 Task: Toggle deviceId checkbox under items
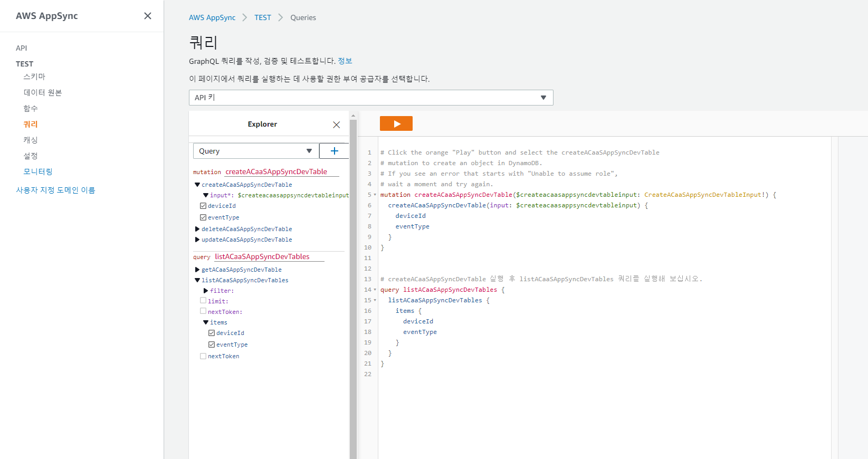pos(212,333)
